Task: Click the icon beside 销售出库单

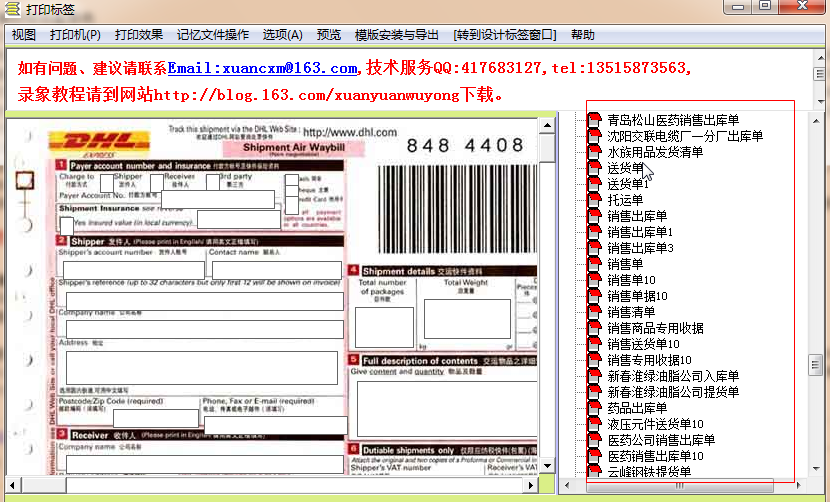Action: [594, 216]
